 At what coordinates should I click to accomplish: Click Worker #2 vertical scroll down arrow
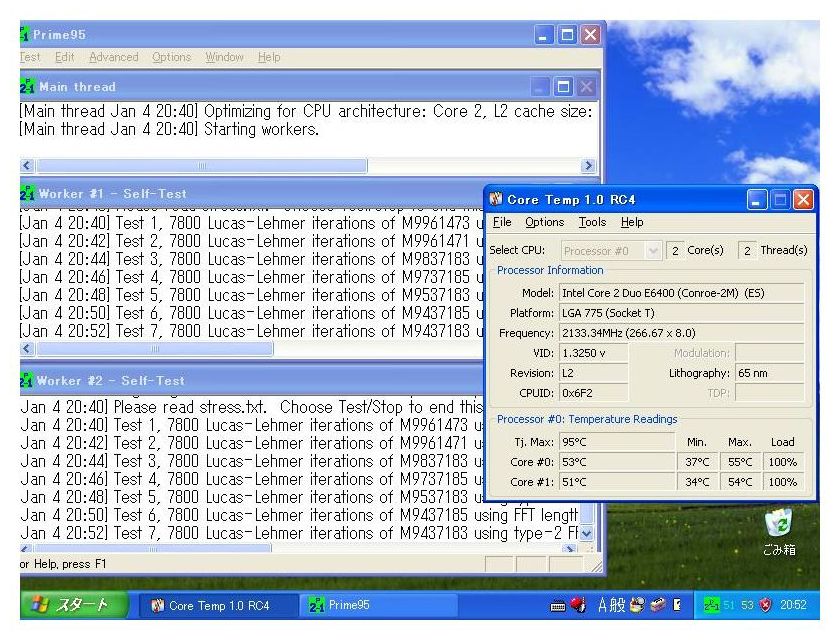coord(587,533)
